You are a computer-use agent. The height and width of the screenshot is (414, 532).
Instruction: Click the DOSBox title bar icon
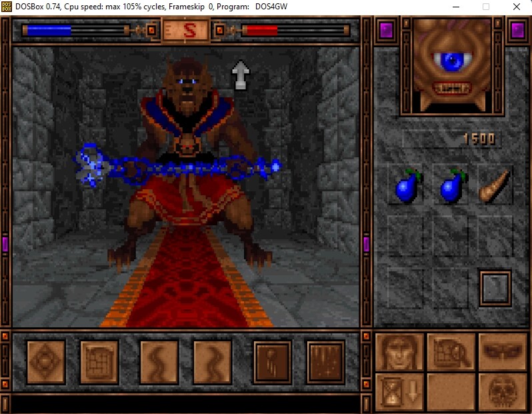7,7
